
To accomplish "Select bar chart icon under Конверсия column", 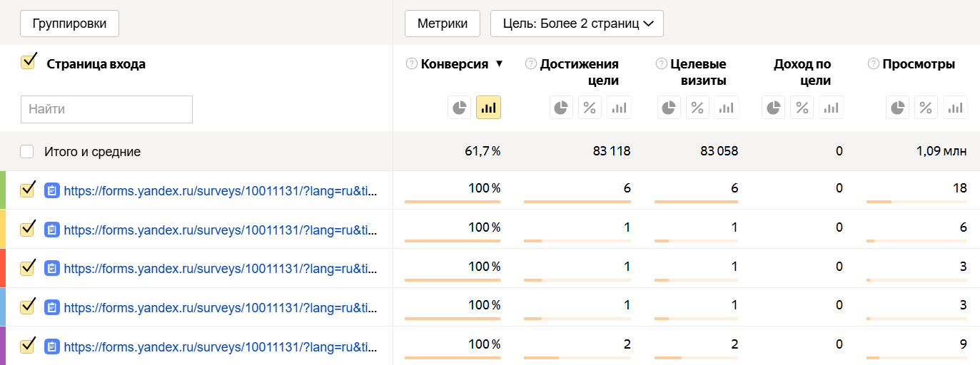I will tap(488, 108).
